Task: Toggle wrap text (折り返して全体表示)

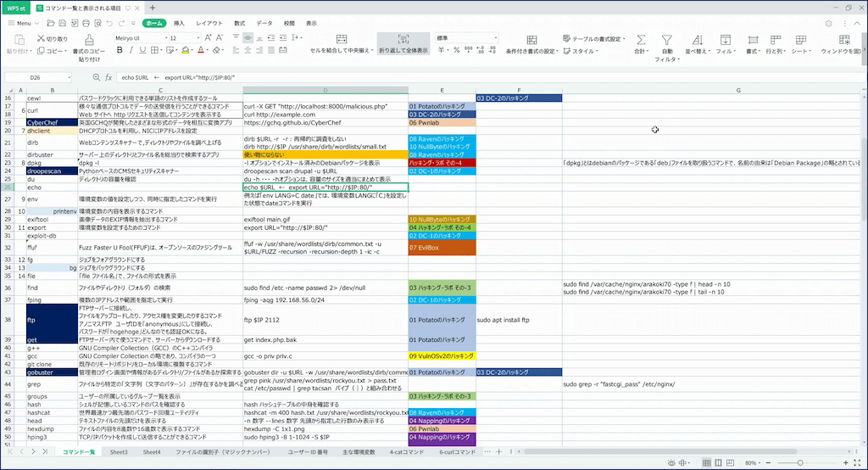Action: pos(403,45)
